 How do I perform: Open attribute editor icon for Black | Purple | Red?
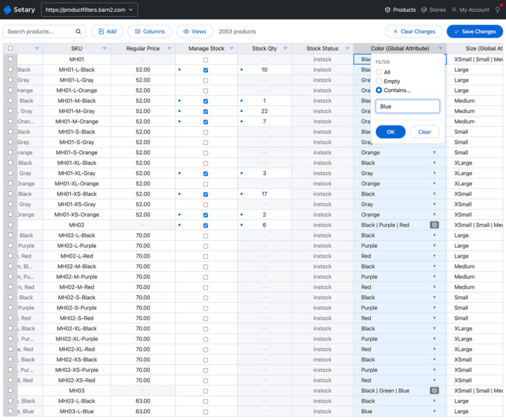coord(434,225)
